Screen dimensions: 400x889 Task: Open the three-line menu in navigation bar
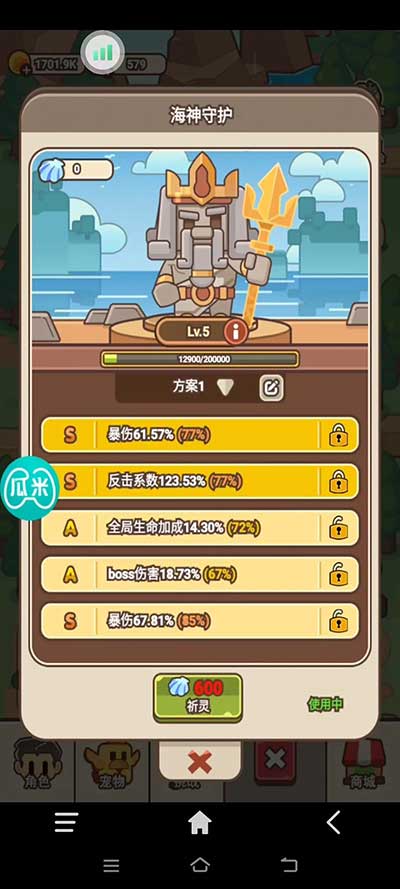(x=66, y=822)
